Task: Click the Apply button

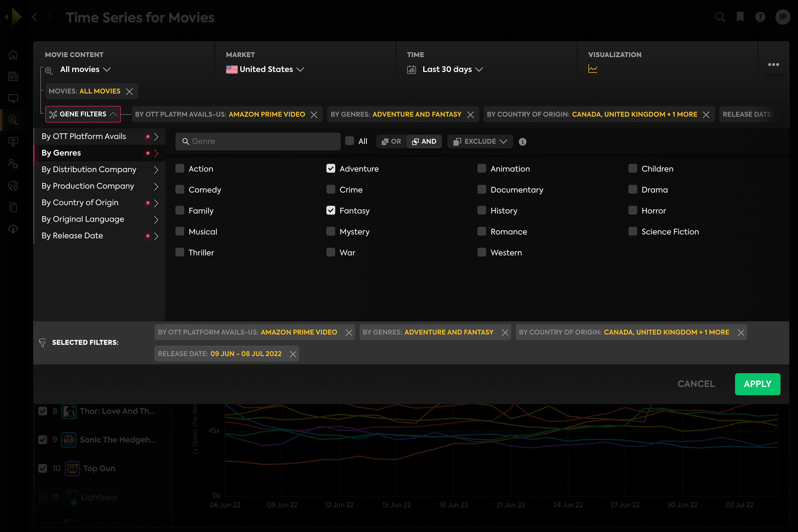Action: pyautogui.click(x=757, y=384)
